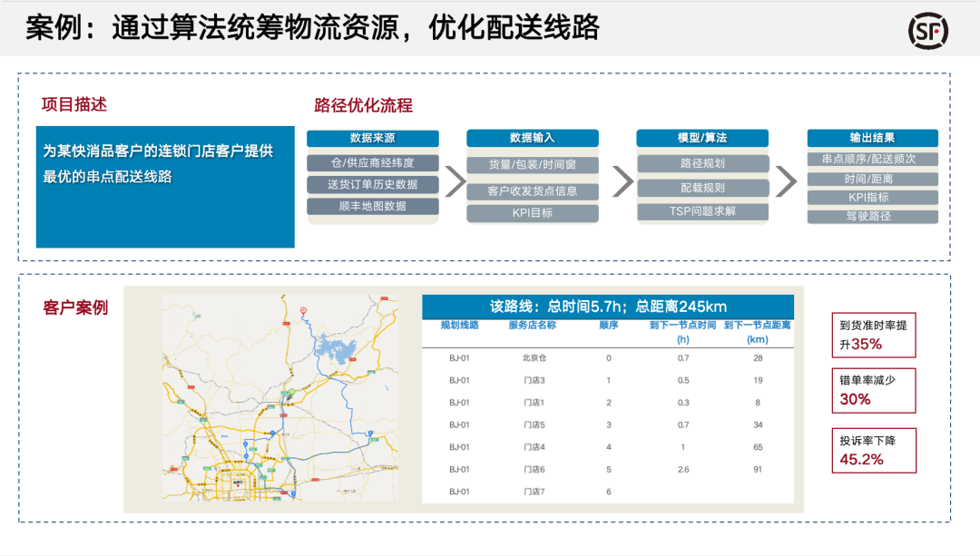Click the red destination pin on map
The height and width of the screenshot is (556, 980).
pyautogui.click(x=303, y=310)
